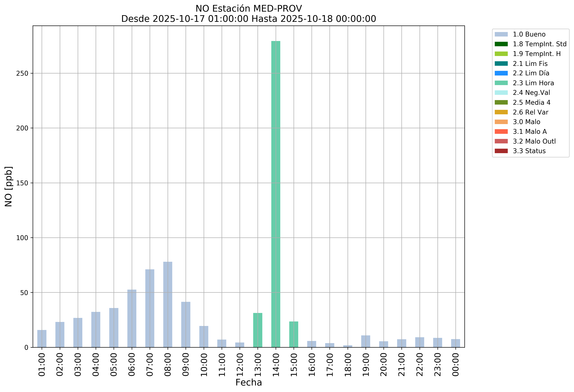Click the 250 y-axis tick label
Image resolution: width=574 pixels, height=392 pixels.
(x=22, y=74)
